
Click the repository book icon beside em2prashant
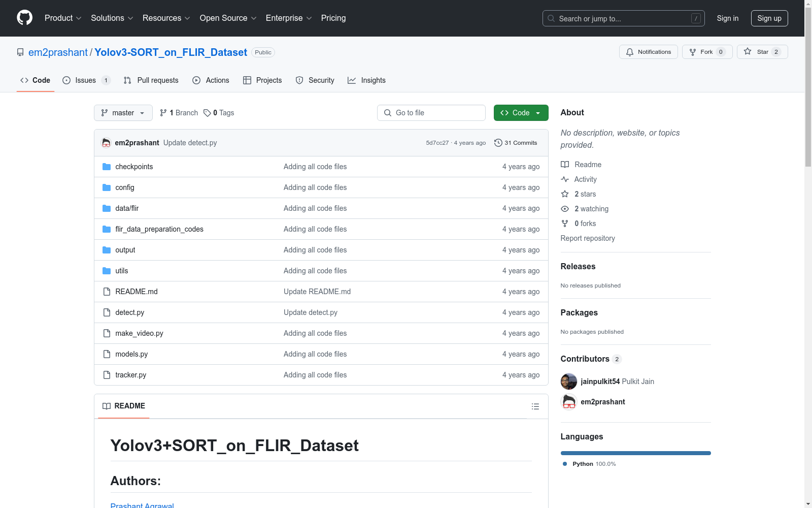click(x=20, y=52)
